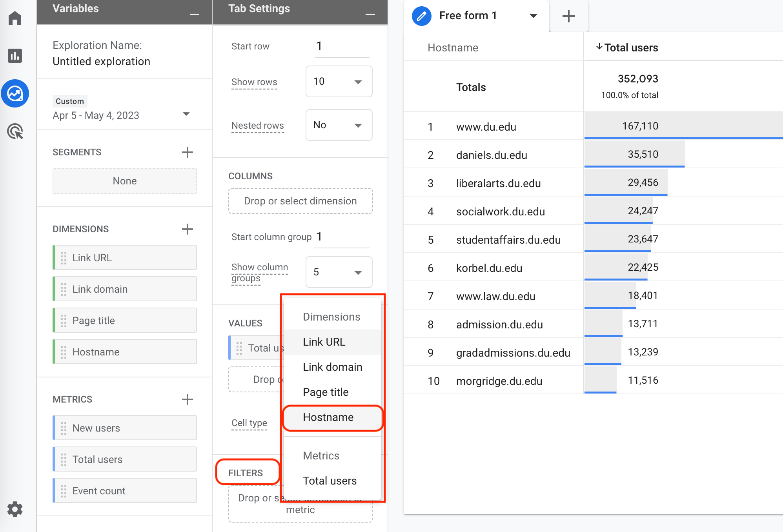This screenshot has width=783, height=532.
Task: Open the Free form 1 tab dropdown arrow
Action: coord(533,16)
